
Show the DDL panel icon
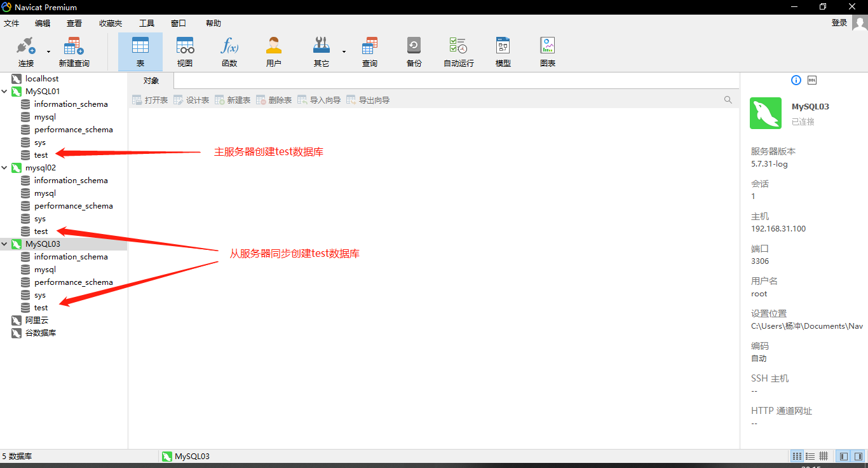coord(812,80)
